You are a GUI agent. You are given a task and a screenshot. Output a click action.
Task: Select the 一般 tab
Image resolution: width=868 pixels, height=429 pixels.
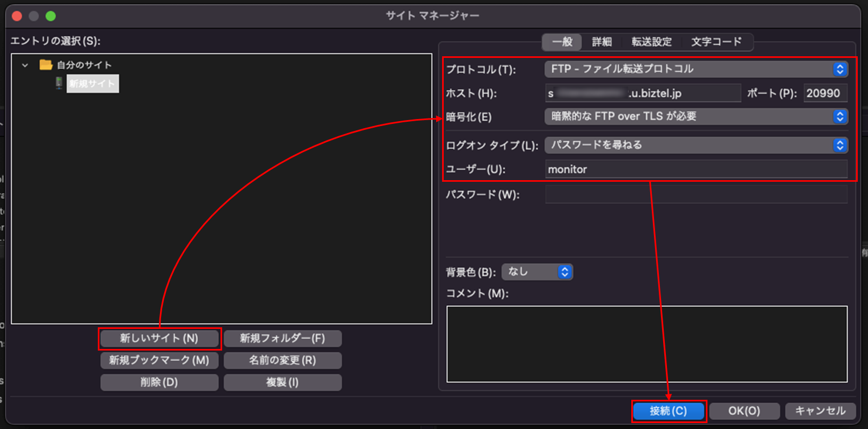pos(562,42)
